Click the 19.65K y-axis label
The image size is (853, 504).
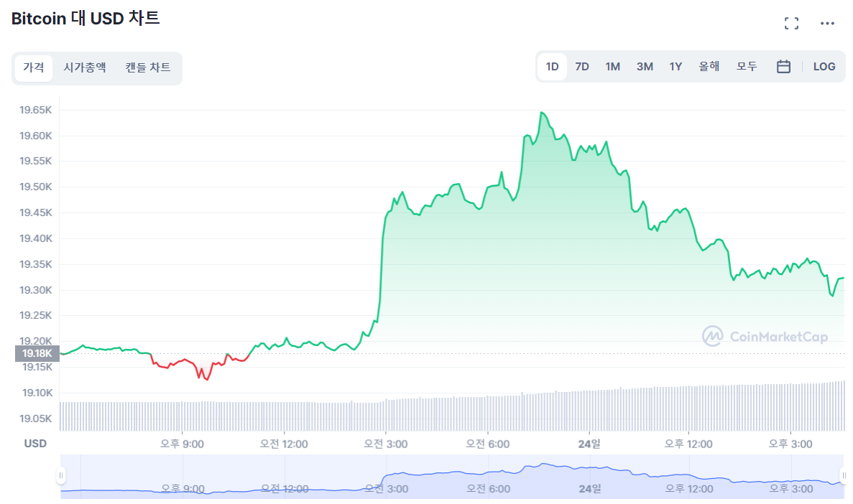[x=36, y=110]
